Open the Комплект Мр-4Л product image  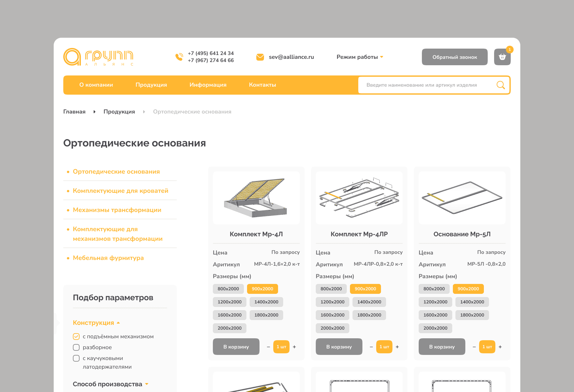(x=256, y=198)
